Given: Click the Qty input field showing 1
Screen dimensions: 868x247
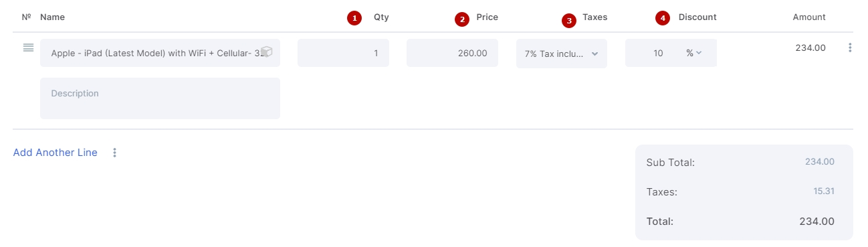Looking at the screenshot, I should point(343,53).
